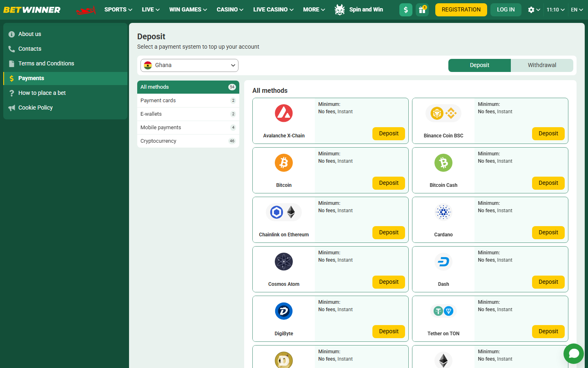This screenshot has height=368, width=588.
Task: Click the orange Bitcoin logo
Action: tap(284, 163)
